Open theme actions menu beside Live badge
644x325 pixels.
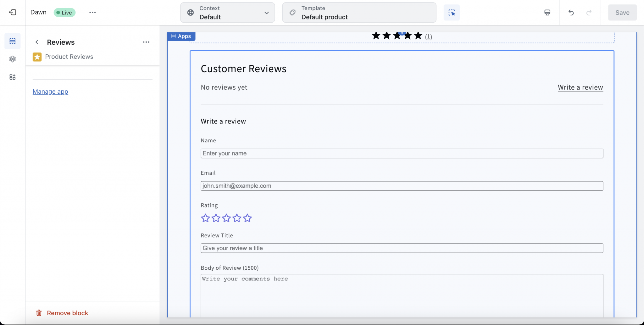[x=92, y=13]
